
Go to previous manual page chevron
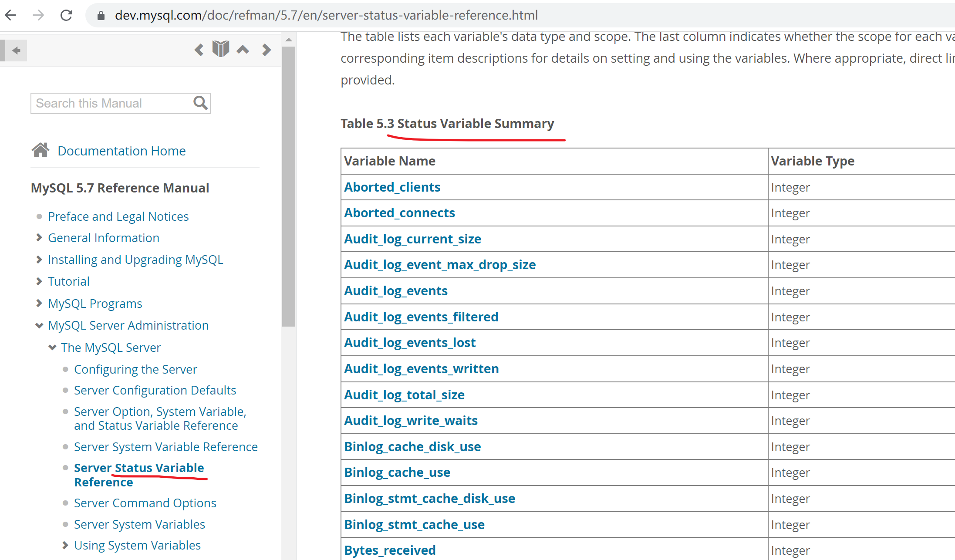click(199, 50)
